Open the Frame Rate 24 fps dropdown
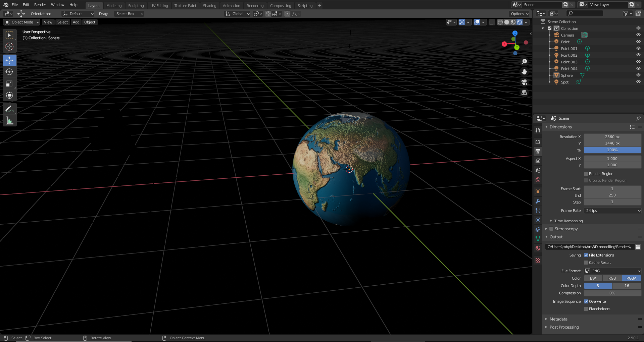This screenshot has width=644, height=342. 612,211
